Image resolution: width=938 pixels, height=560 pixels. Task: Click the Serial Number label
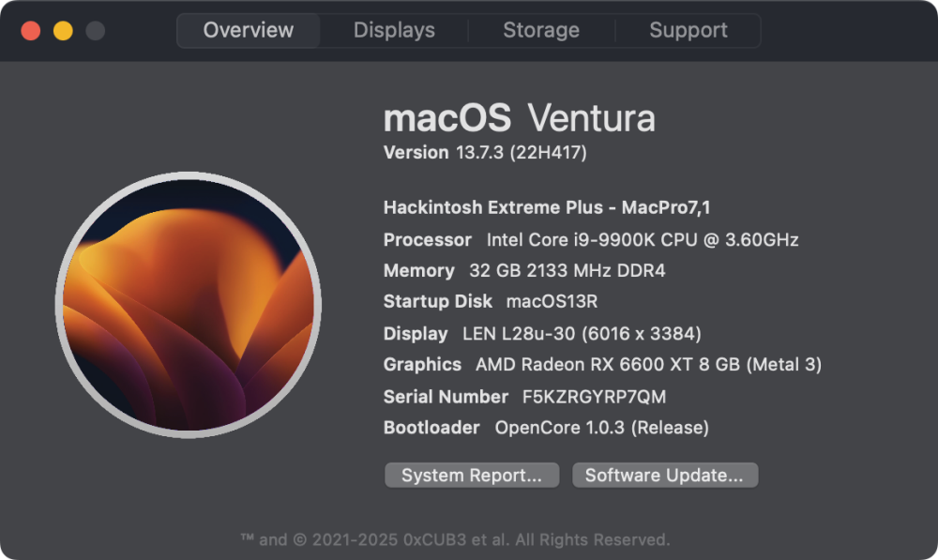pyautogui.click(x=446, y=397)
